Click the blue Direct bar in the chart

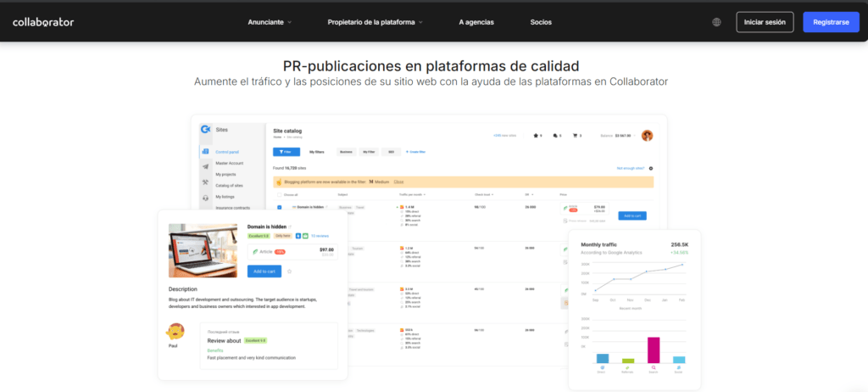click(603, 358)
